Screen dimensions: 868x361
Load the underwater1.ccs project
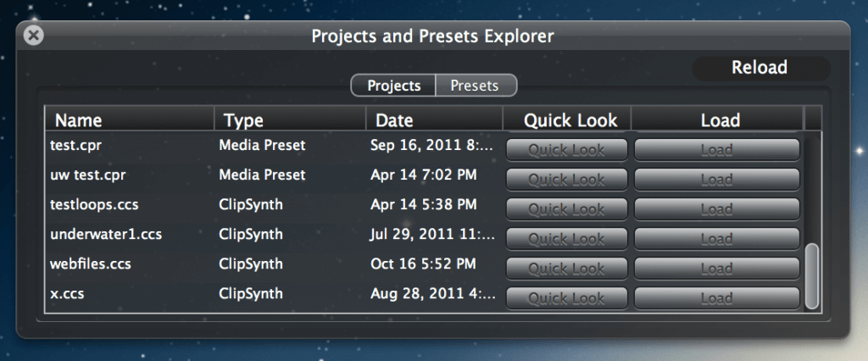point(717,239)
